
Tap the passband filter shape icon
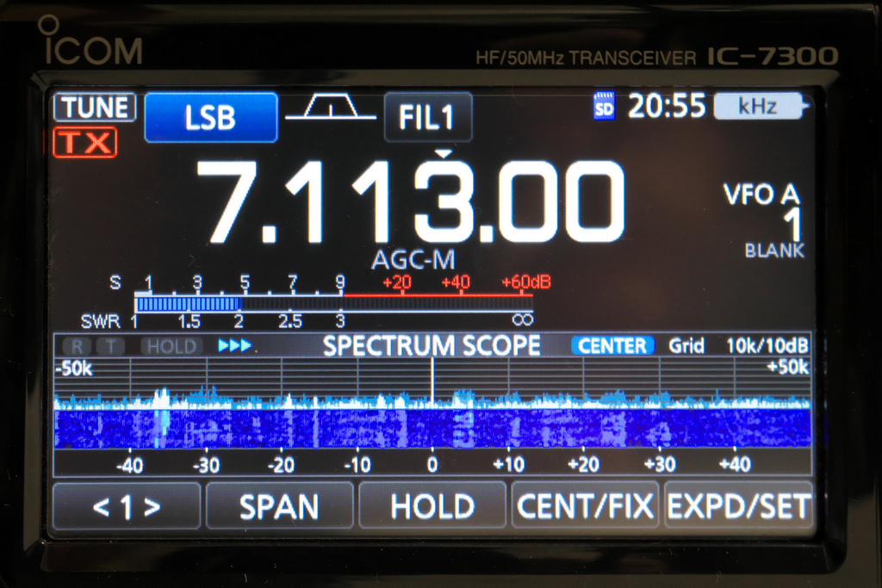point(331,107)
